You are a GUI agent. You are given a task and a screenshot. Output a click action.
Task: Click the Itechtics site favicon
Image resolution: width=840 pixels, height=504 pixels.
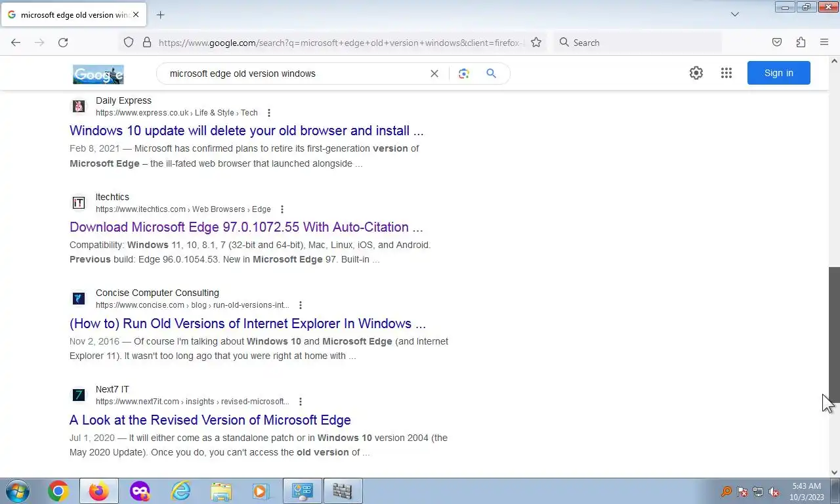pos(79,203)
